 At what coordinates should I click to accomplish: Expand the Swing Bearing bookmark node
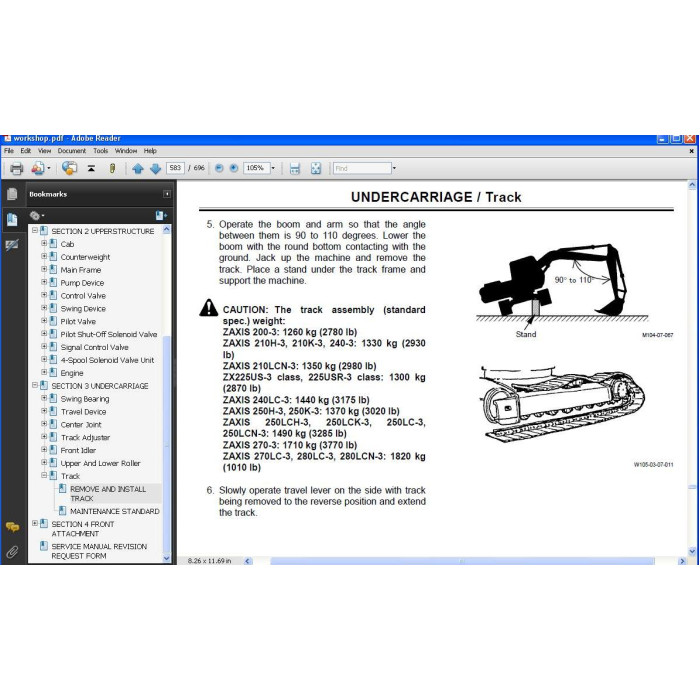click(44, 398)
